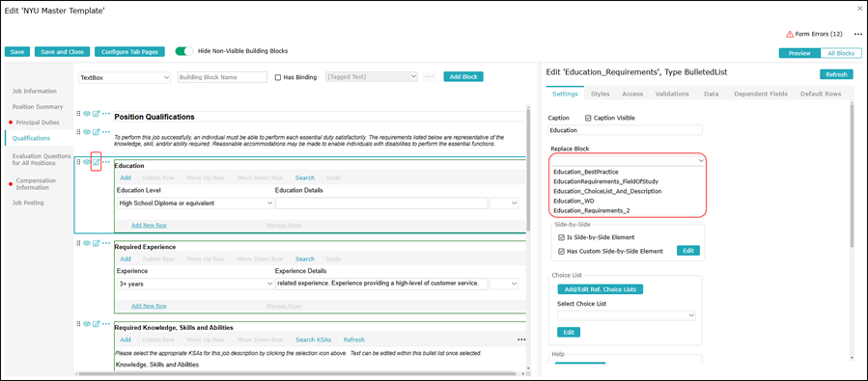Open ellipsis menu left of Required Knowledge block

point(106,323)
